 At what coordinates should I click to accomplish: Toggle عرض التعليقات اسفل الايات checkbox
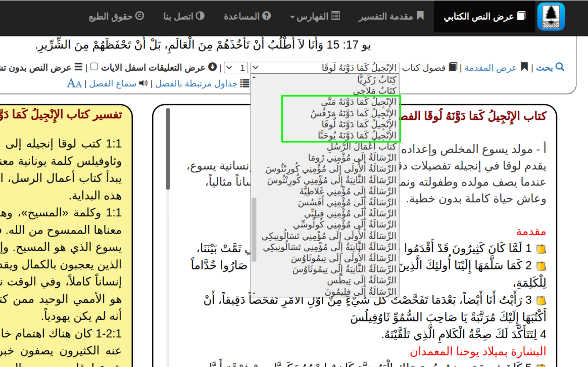[x=94, y=66]
